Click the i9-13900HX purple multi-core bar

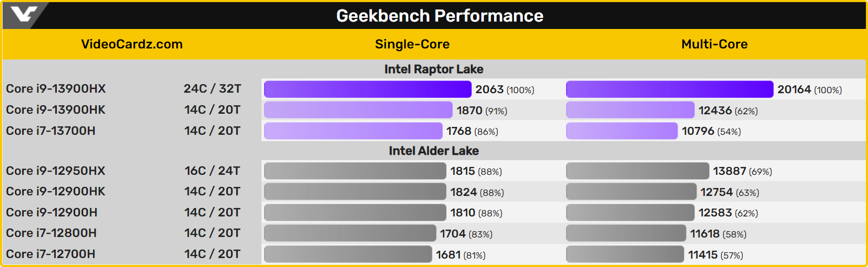tap(669, 89)
